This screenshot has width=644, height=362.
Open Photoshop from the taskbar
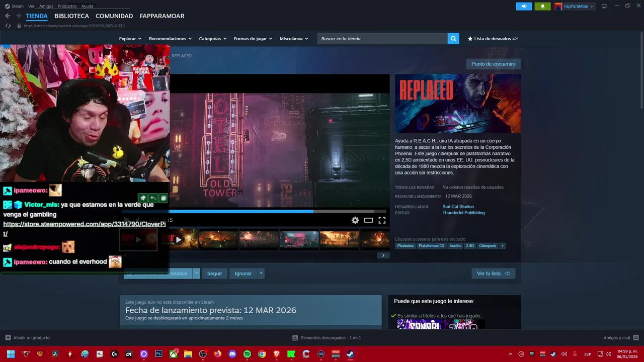coord(158,354)
